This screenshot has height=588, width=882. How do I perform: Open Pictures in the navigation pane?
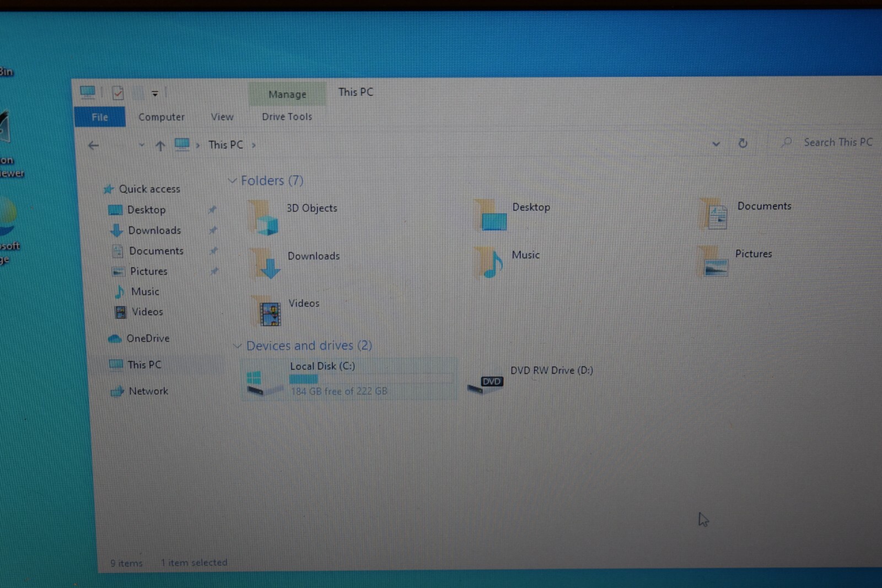pos(148,271)
